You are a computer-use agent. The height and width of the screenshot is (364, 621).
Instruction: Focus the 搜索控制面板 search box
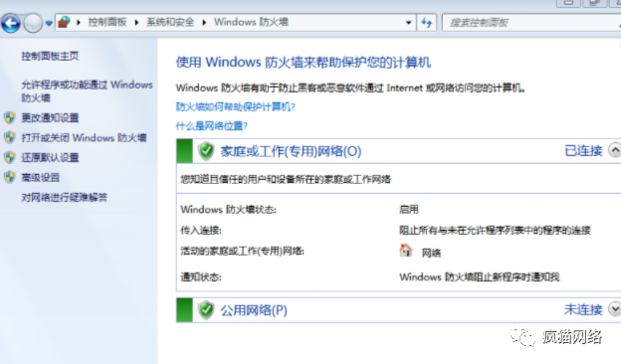point(530,23)
